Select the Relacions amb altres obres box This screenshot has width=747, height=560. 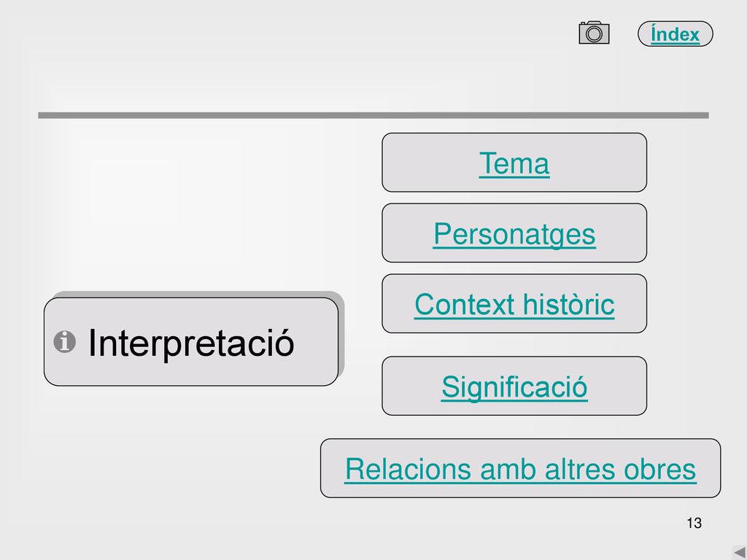click(520, 468)
